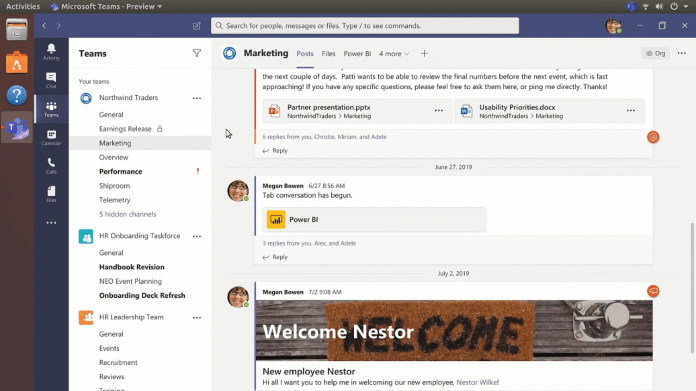Viewport: 696px width, 391px height.
Task: Show more apps ellipsis in rail
Action: tap(51, 223)
